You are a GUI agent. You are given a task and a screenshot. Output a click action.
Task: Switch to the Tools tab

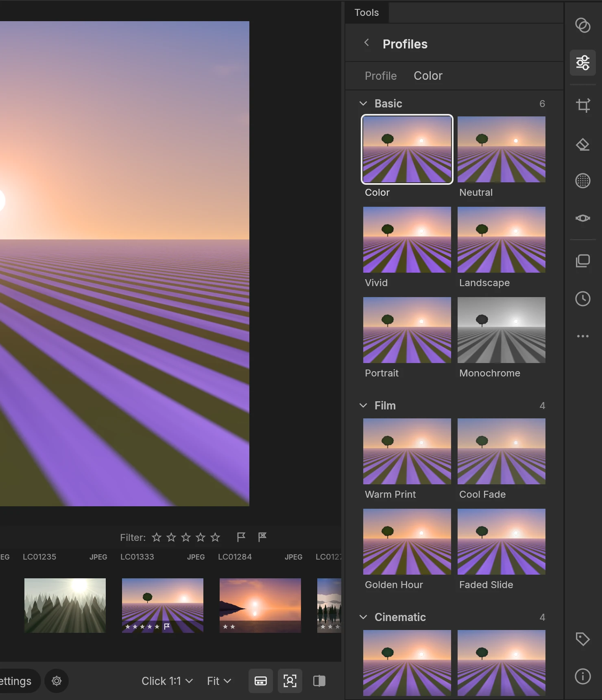click(x=366, y=13)
